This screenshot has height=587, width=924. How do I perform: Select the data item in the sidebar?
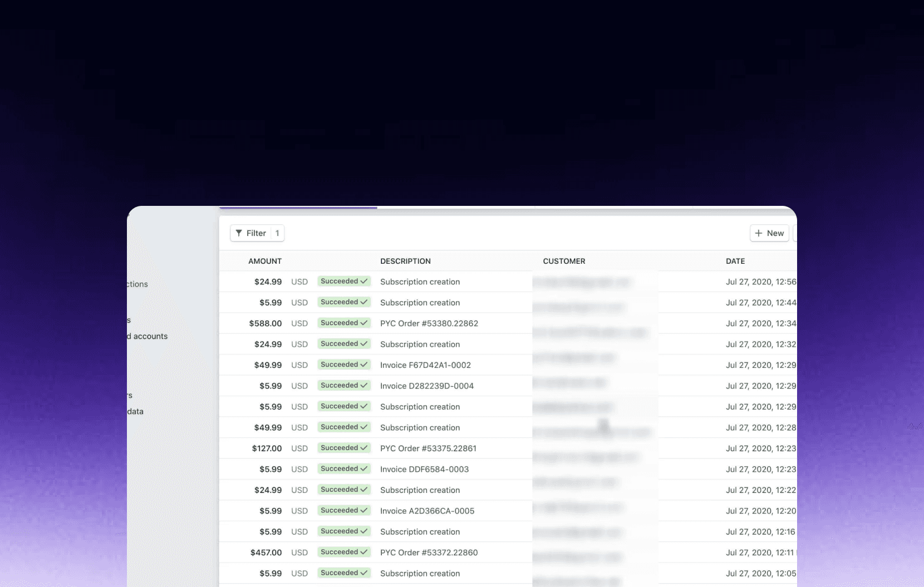tap(134, 412)
